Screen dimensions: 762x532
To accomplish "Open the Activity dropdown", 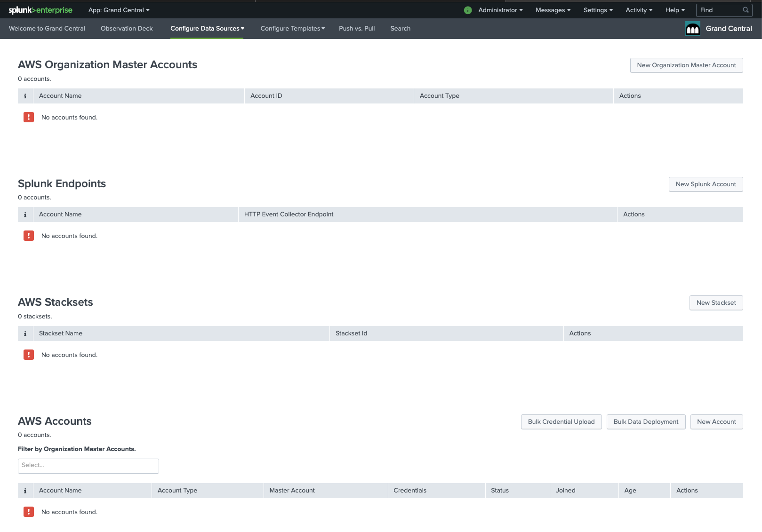I will coord(639,10).
